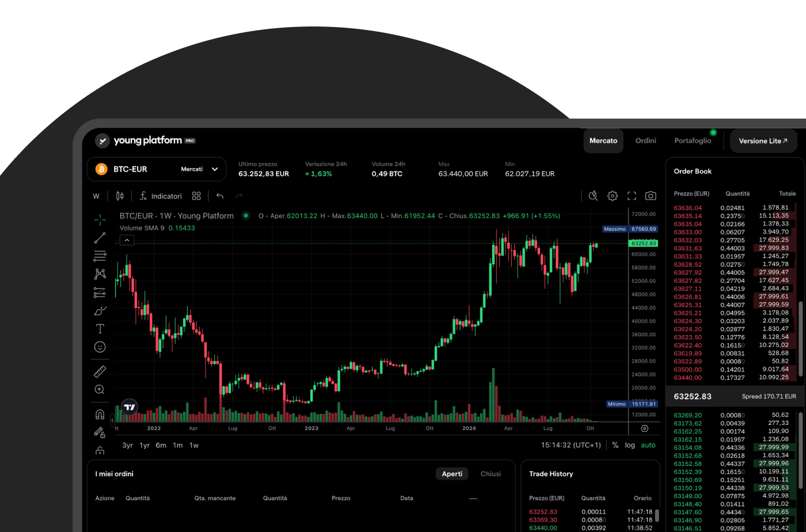
Task: Collapse the chart legend with the chevron
Action: point(127,240)
